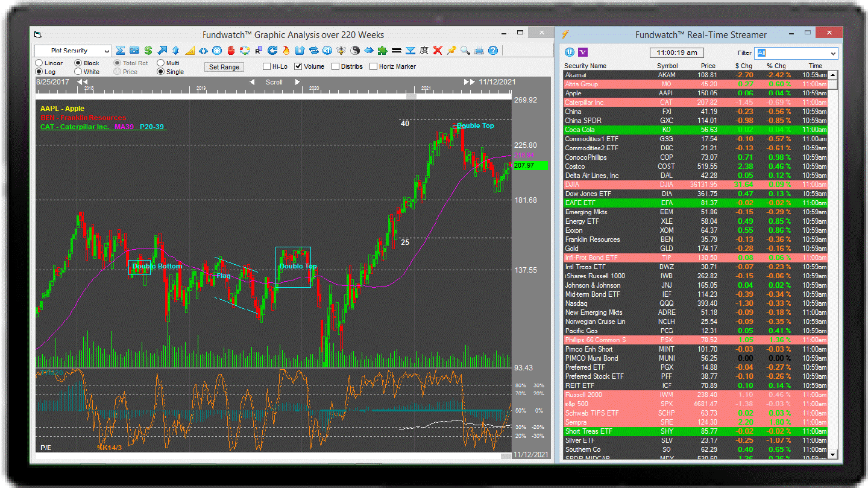
Task: Select the Costco row in Streamer
Action: pyautogui.click(x=696, y=166)
